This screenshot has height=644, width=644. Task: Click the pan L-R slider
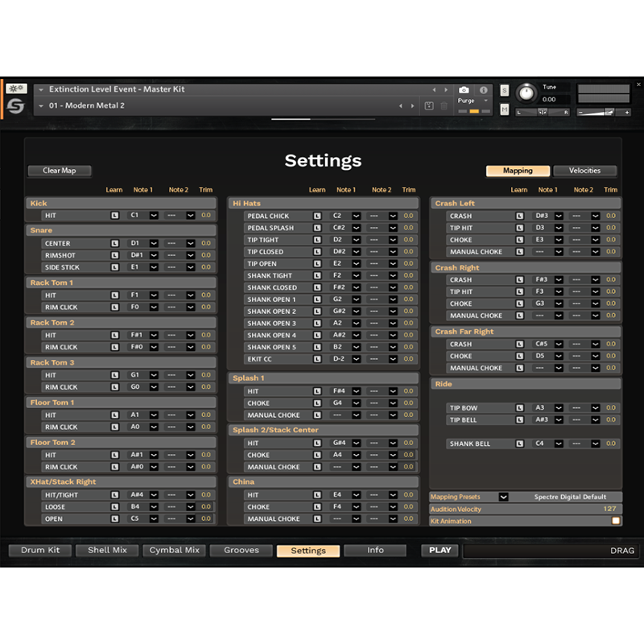tap(543, 112)
